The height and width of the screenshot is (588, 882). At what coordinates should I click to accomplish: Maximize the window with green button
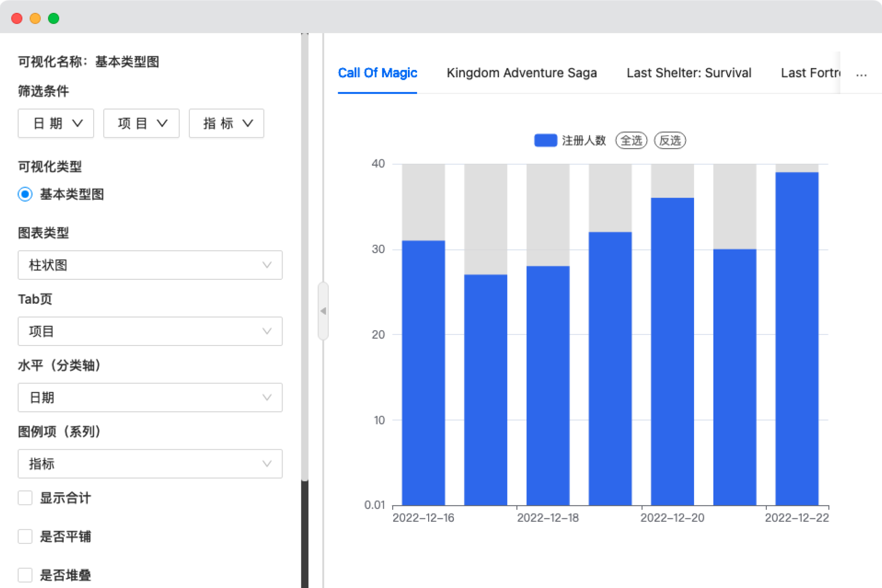(54, 18)
